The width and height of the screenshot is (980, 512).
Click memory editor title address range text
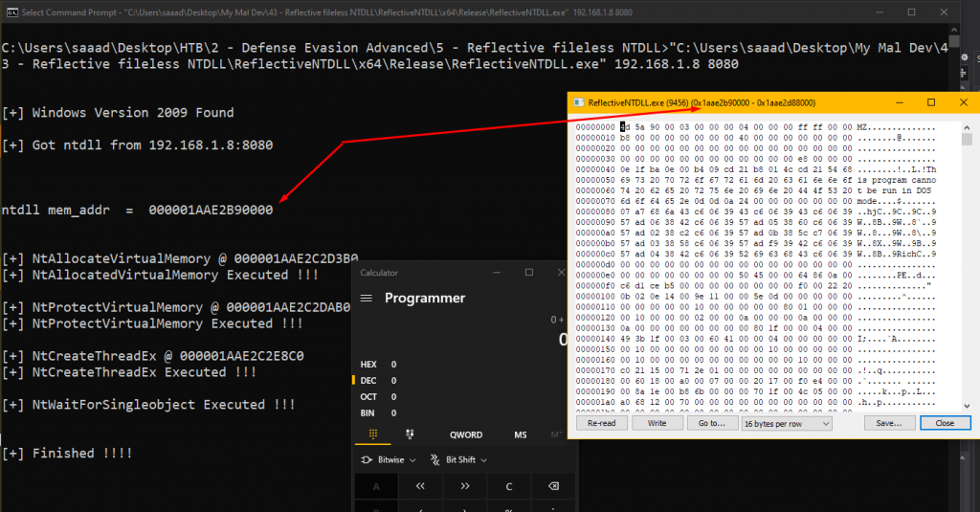[753, 102]
